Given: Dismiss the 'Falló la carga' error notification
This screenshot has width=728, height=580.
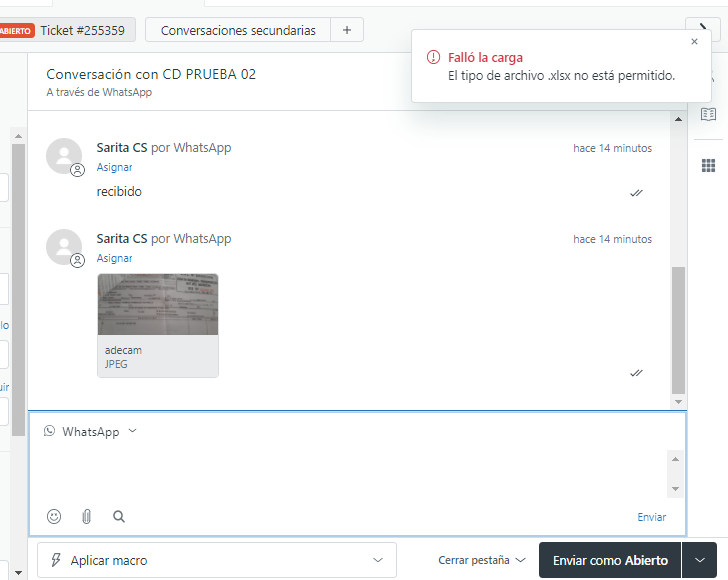Looking at the screenshot, I should [x=695, y=42].
